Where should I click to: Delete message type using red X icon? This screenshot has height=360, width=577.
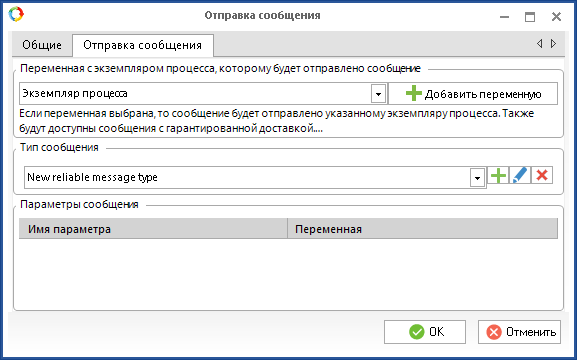click(x=542, y=175)
